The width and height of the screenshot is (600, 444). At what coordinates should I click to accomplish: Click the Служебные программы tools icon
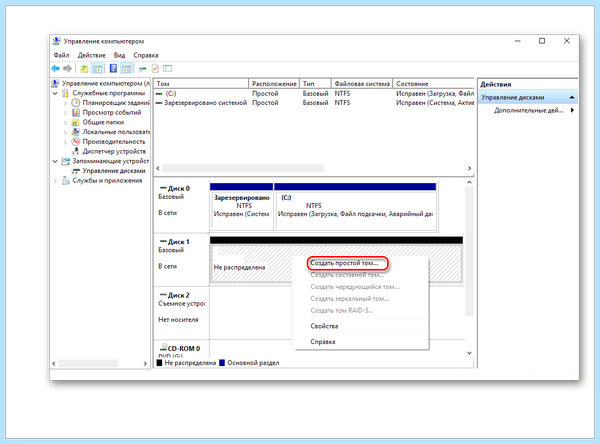click(65, 93)
